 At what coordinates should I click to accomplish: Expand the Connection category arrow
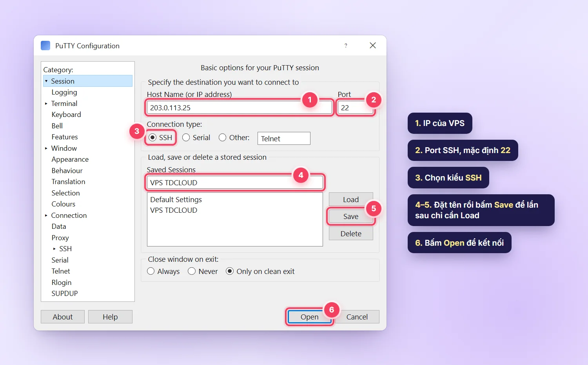click(x=46, y=215)
